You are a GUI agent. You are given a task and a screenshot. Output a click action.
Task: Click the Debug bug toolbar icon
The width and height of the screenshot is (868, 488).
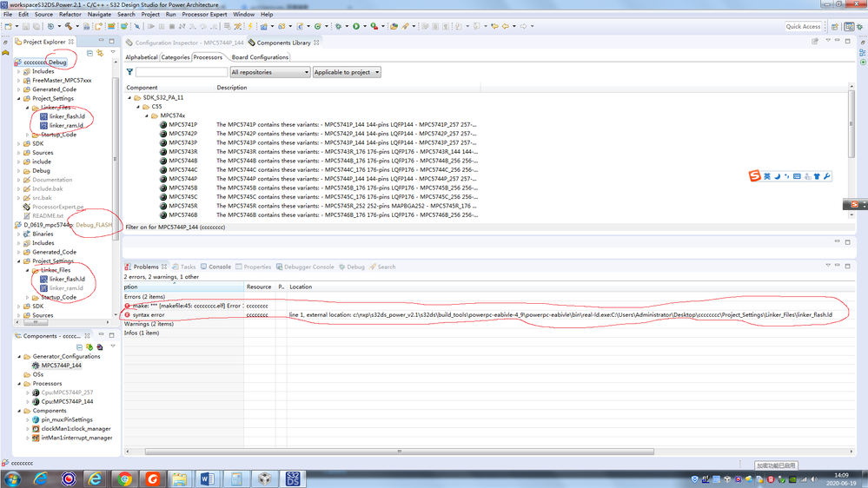pyautogui.click(x=338, y=26)
